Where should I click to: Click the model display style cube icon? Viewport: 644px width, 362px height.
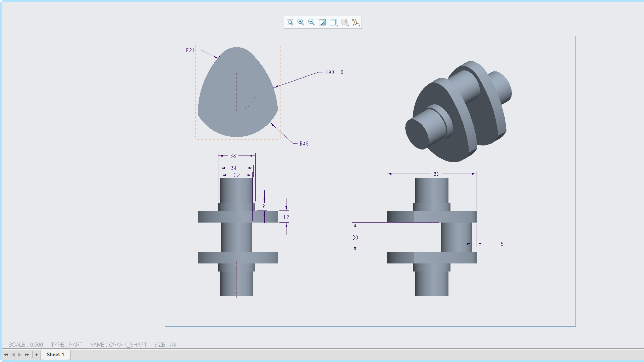pos(333,22)
